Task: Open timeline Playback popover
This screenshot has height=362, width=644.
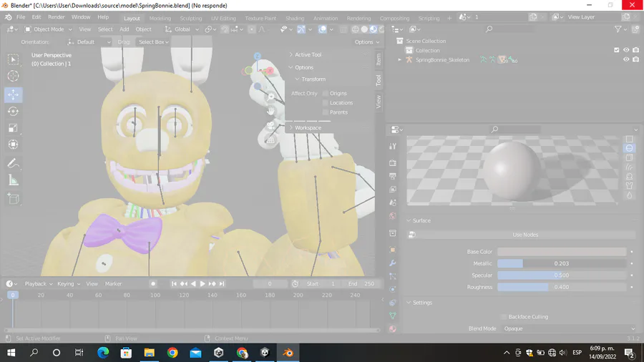Action: (38, 283)
